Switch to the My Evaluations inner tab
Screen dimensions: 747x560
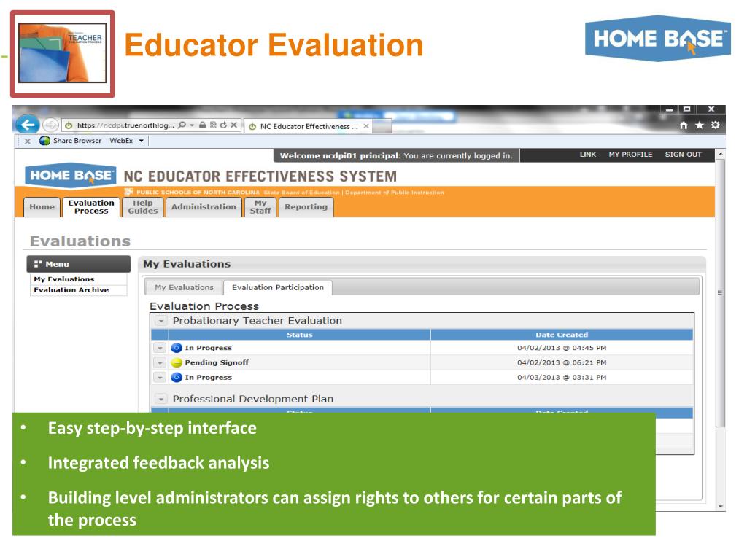[184, 287]
